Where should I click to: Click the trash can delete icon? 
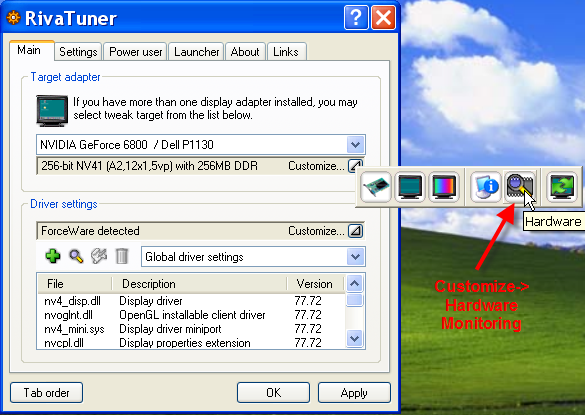point(122,256)
